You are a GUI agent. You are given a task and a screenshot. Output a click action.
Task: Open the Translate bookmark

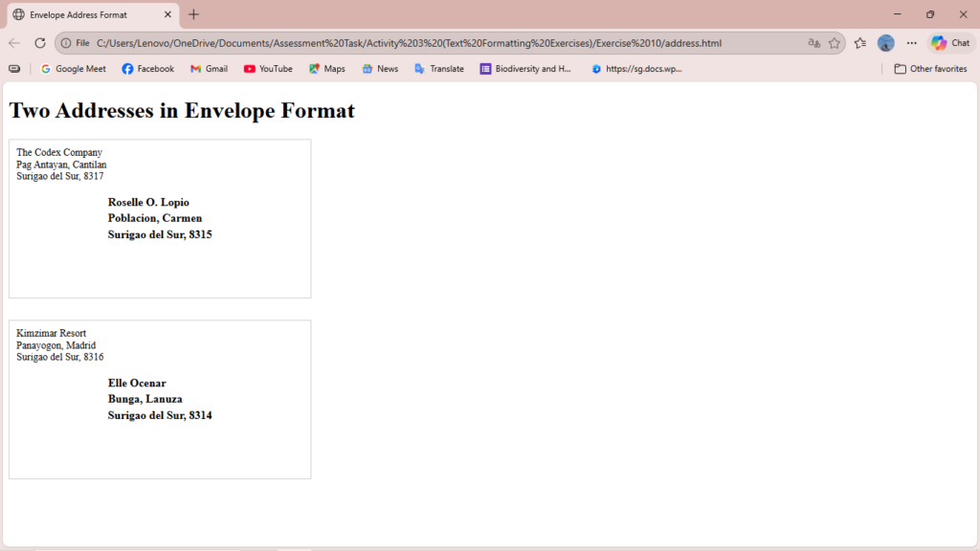click(439, 69)
